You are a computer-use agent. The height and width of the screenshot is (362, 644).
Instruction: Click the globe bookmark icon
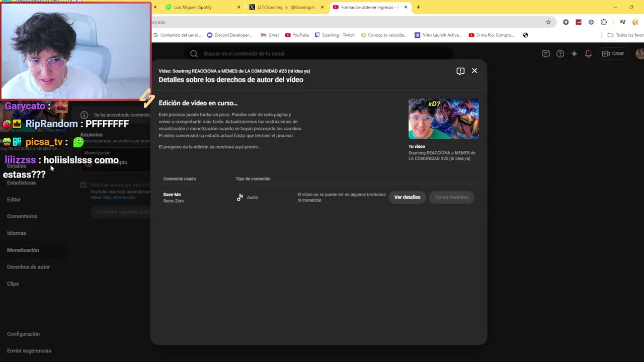(x=525, y=35)
